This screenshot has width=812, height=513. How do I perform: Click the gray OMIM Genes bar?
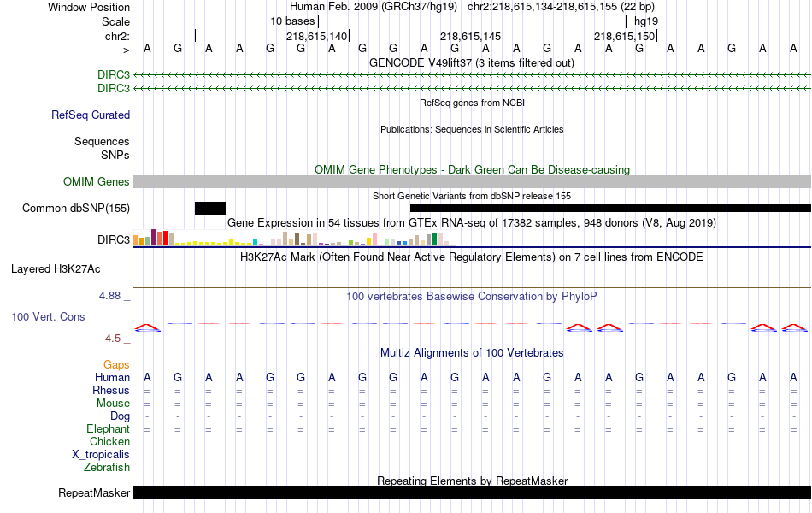(x=473, y=181)
